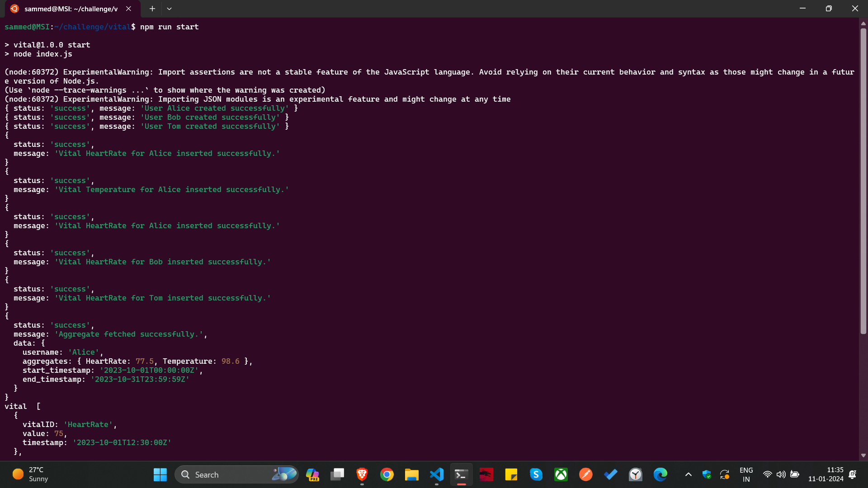Launch Microsoft Edge from taskbar
868x488 pixels.
[x=660, y=474]
